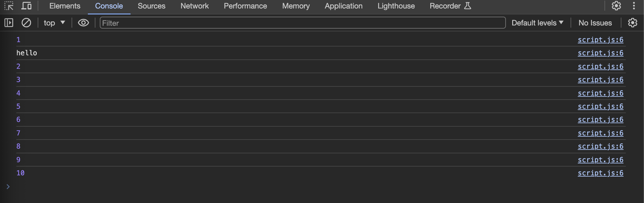
Task: Click the console prompt chevron
Action: [8, 187]
